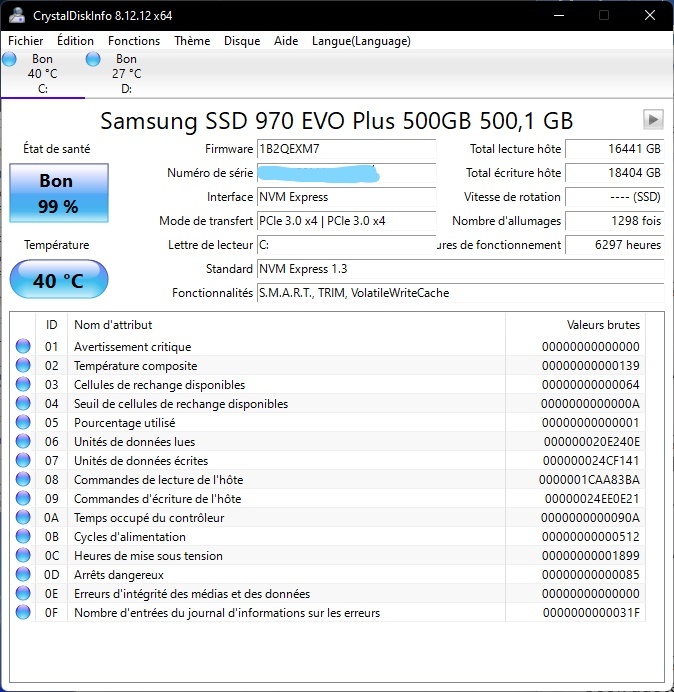The height and width of the screenshot is (692, 674).
Task: Select the Pourcentage utilisé attribute name
Action: (x=124, y=423)
